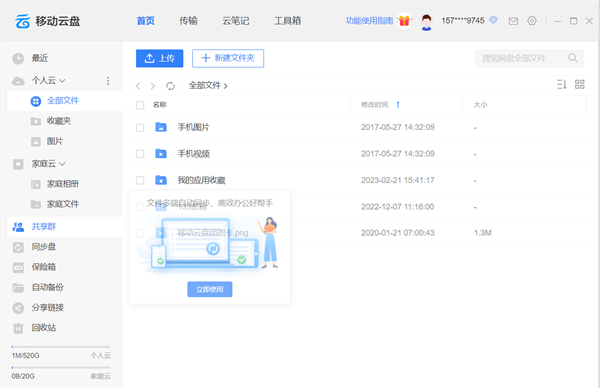
Task: Open the 手机图片 folder name
Action: pyautogui.click(x=193, y=127)
